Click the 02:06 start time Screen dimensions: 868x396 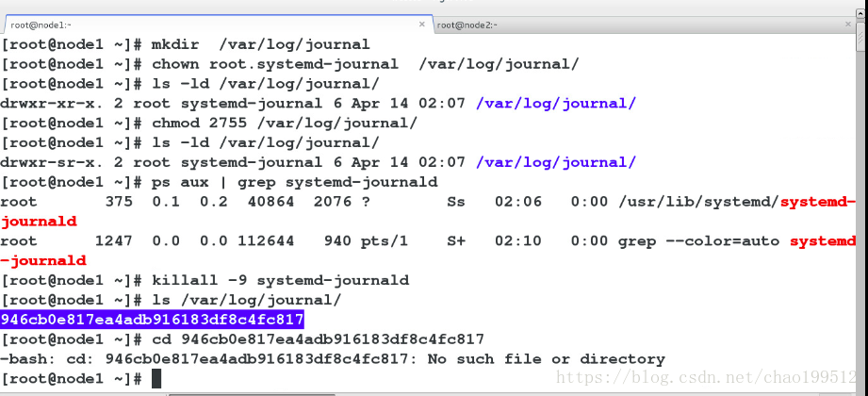coord(517,202)
